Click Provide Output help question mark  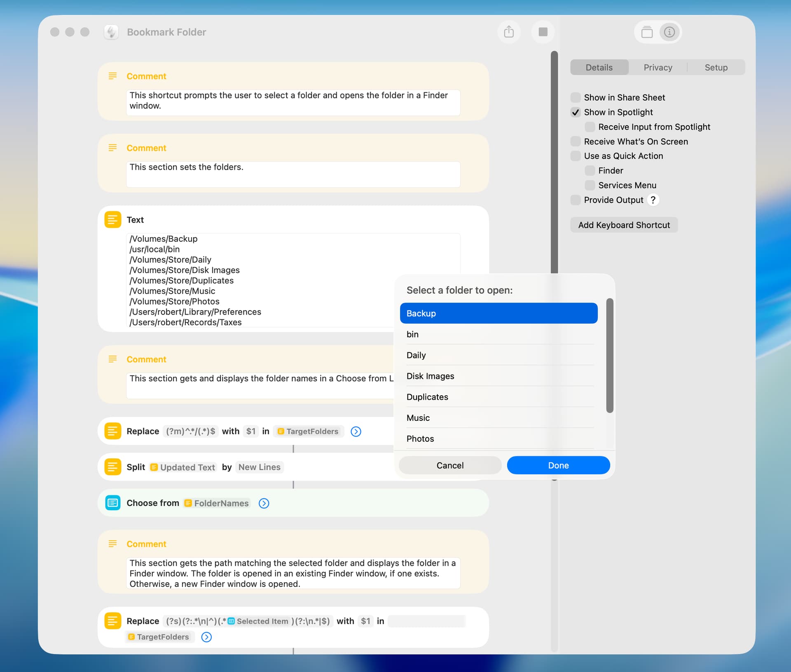[x=653, y=200]
